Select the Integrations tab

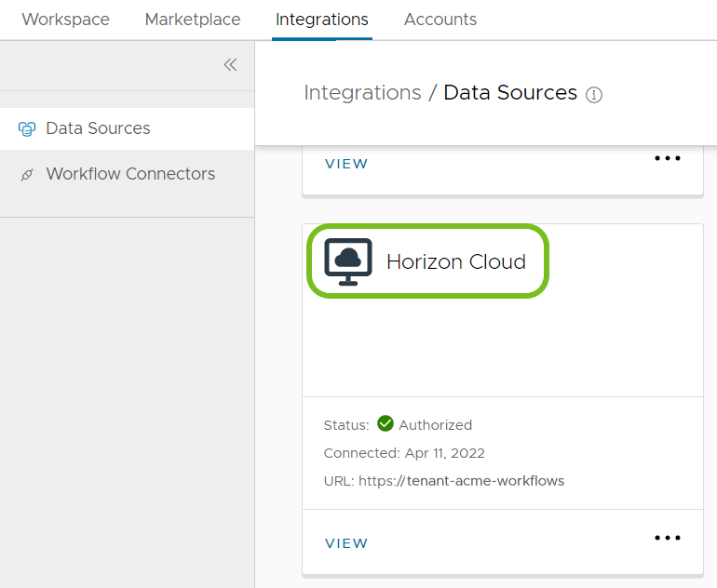[322, 20]
